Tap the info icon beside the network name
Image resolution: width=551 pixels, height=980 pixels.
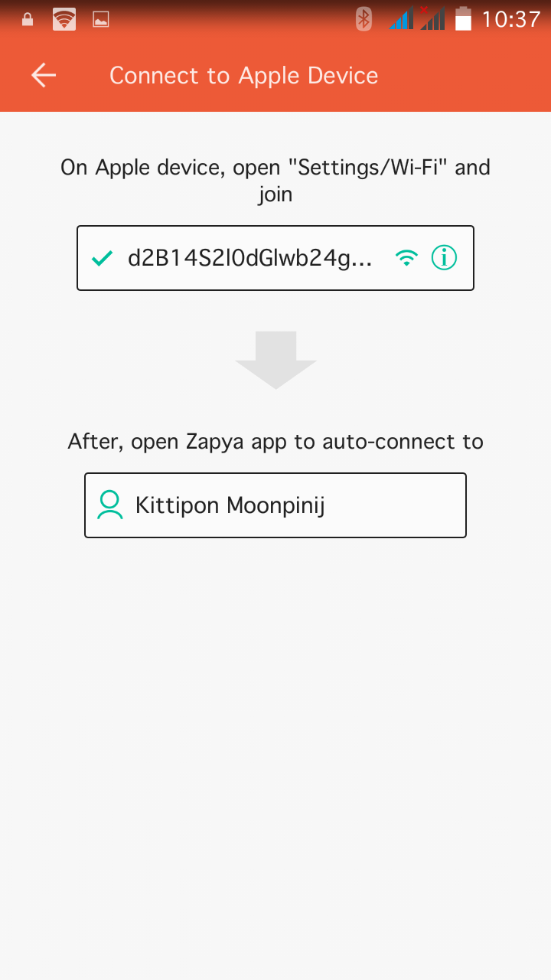pyautogui.click(x=444, y=258)
